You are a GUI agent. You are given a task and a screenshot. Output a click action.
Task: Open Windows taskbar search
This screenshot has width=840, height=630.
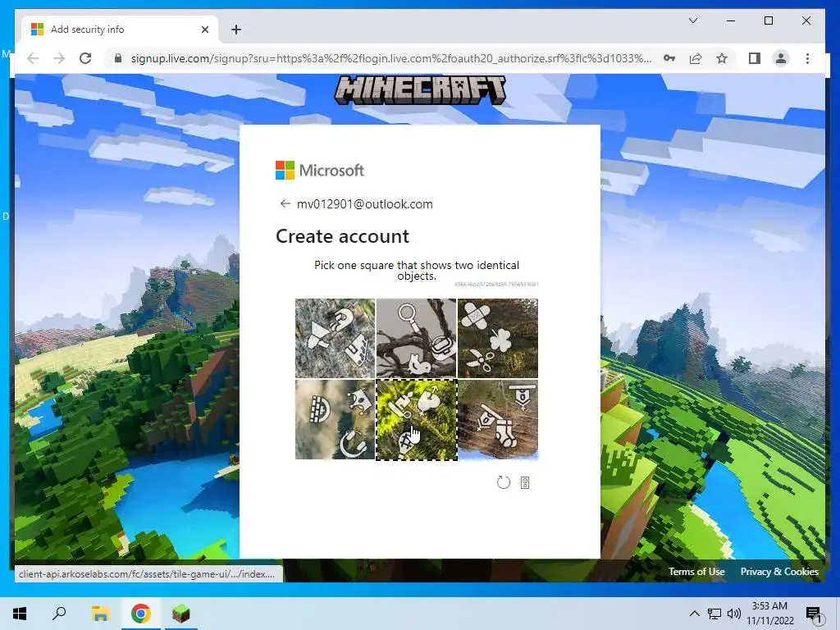[x=59, y=614]
